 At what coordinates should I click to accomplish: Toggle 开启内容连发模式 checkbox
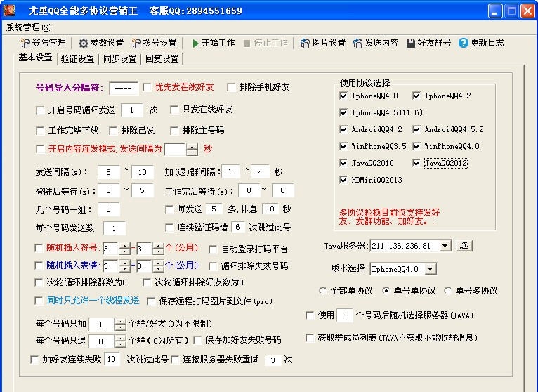tap(40, 150)
